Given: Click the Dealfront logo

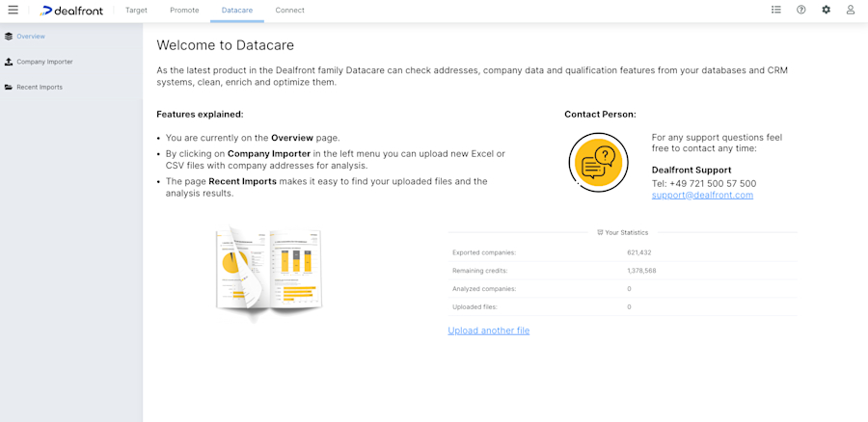Looking at the screenshot, I should point(72,10).
